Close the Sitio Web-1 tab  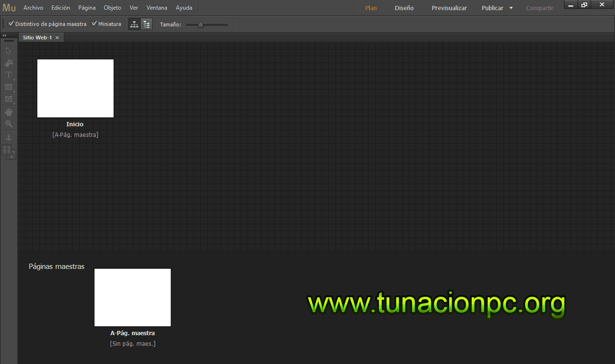pyautogui.click(x=57, y=37)
